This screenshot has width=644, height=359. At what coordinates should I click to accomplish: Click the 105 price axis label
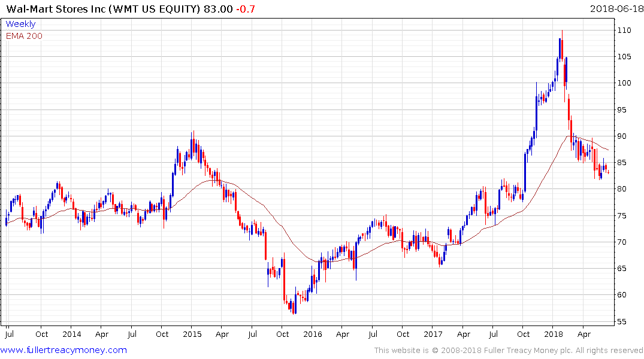tap(624, 57)
